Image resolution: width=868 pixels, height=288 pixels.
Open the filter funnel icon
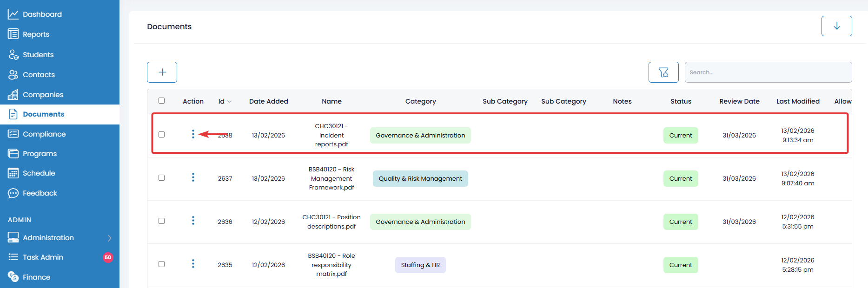tap(663, 72)
